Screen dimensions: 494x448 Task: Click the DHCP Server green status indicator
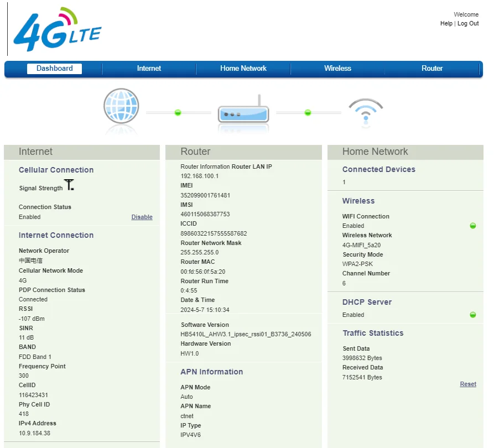click(473, 315)
